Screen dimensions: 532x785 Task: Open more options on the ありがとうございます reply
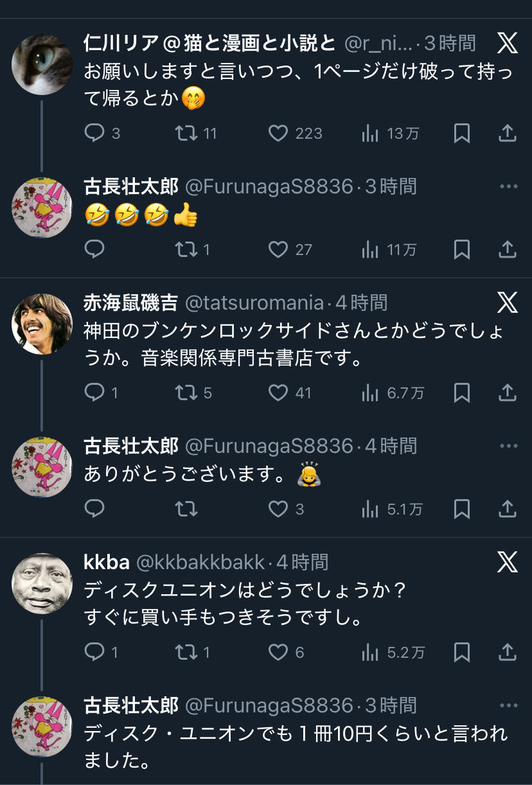point(508,446)
